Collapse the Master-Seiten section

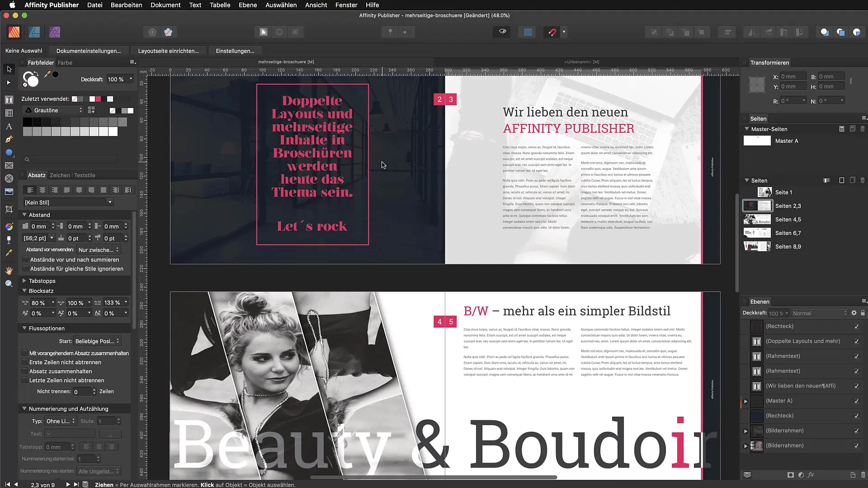coord(747,129)
